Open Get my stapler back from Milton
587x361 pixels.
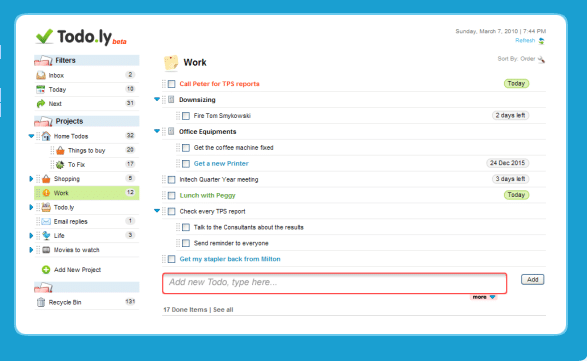click(x=230, y=259)
